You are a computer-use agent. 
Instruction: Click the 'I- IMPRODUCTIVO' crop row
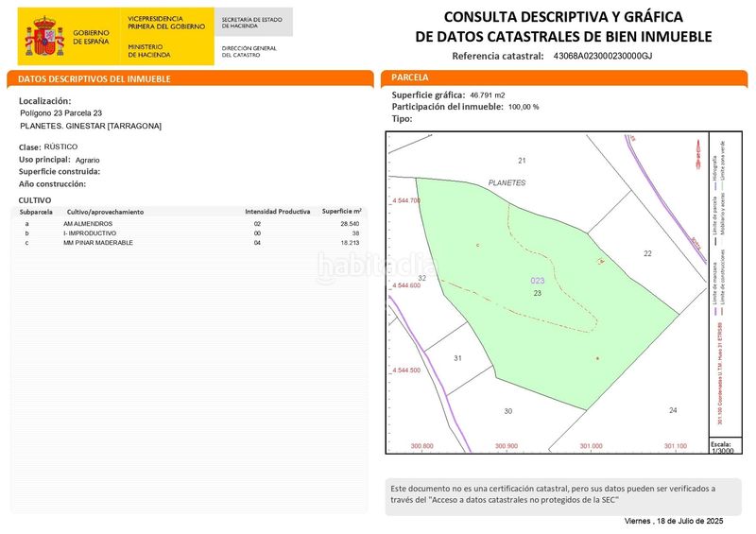tap(188, 233)
